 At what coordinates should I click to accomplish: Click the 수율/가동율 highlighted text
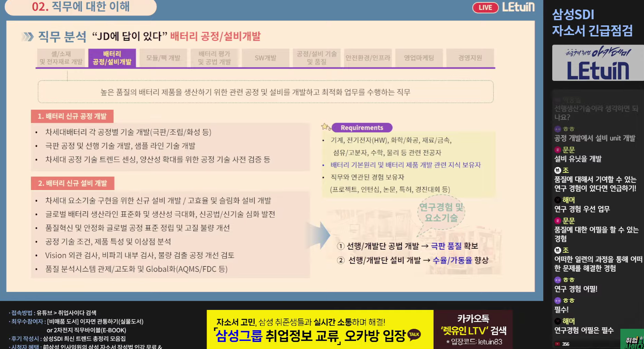[452, 260]
